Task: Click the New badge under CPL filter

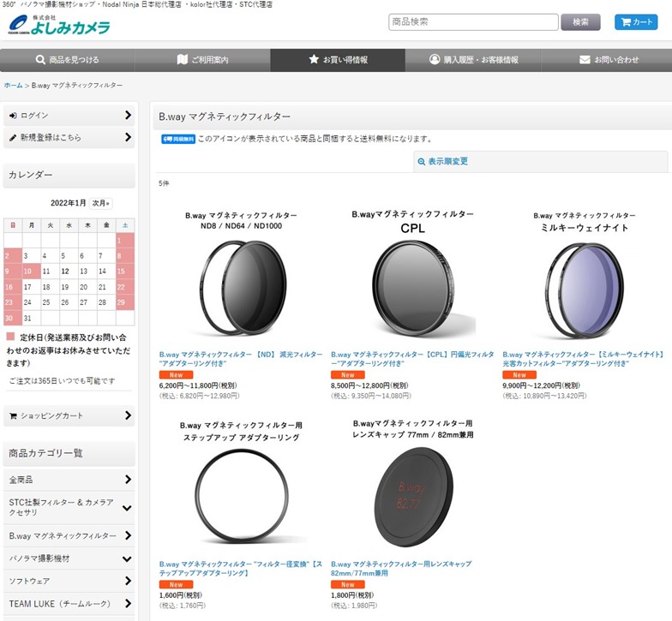Action: click(x=348, y=375)
